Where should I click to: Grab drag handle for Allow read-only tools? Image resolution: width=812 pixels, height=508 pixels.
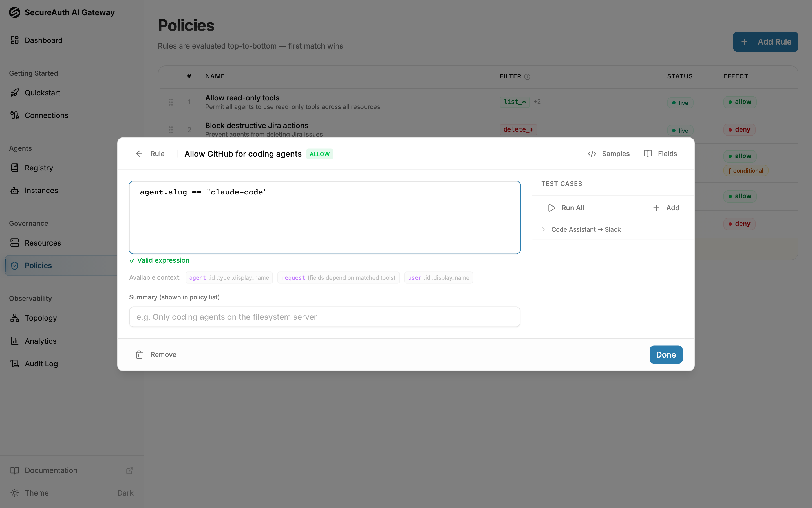(171, 102)
